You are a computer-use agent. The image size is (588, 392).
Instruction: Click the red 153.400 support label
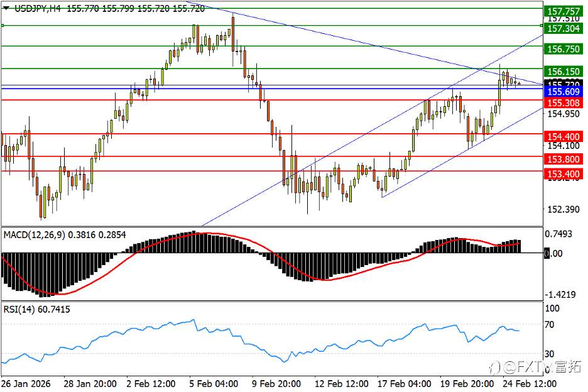pyautogui.click(x=563, y=173)
